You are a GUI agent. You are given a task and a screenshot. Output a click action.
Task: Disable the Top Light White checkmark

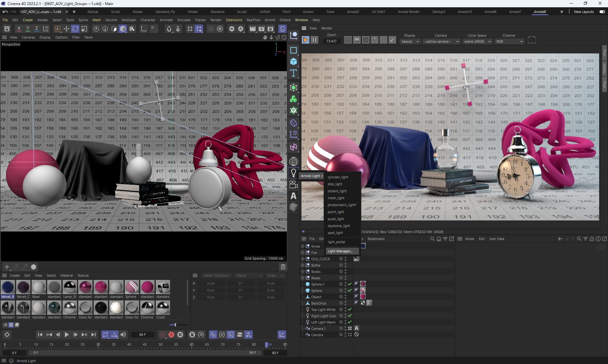click(350, 310)
